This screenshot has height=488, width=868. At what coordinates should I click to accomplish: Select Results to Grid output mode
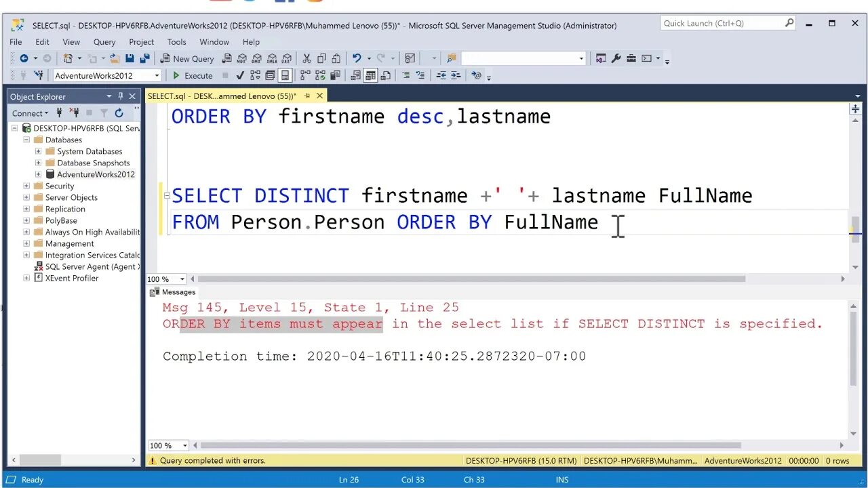370,75
